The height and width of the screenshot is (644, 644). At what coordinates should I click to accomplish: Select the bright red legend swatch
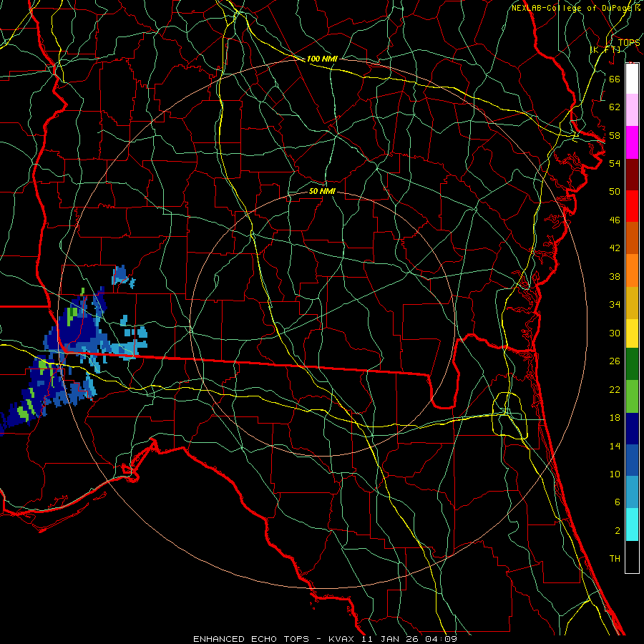(x=632, y=206)
